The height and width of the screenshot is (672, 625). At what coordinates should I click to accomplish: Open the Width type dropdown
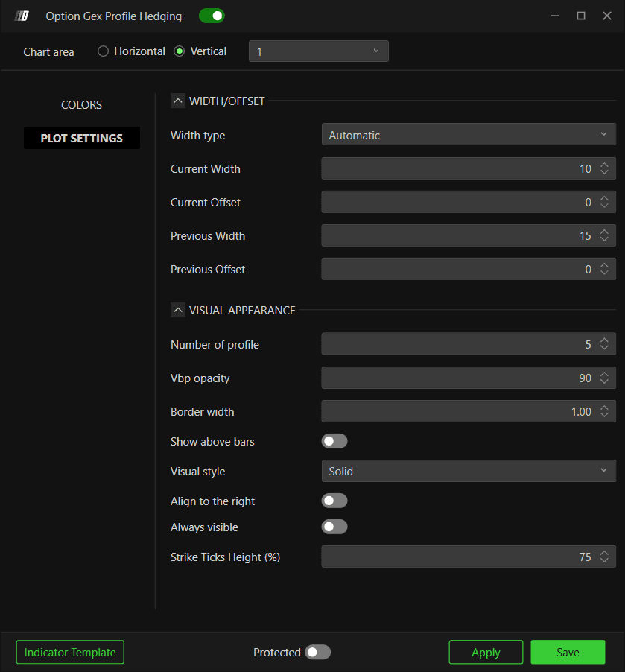[x=469, y=135]
